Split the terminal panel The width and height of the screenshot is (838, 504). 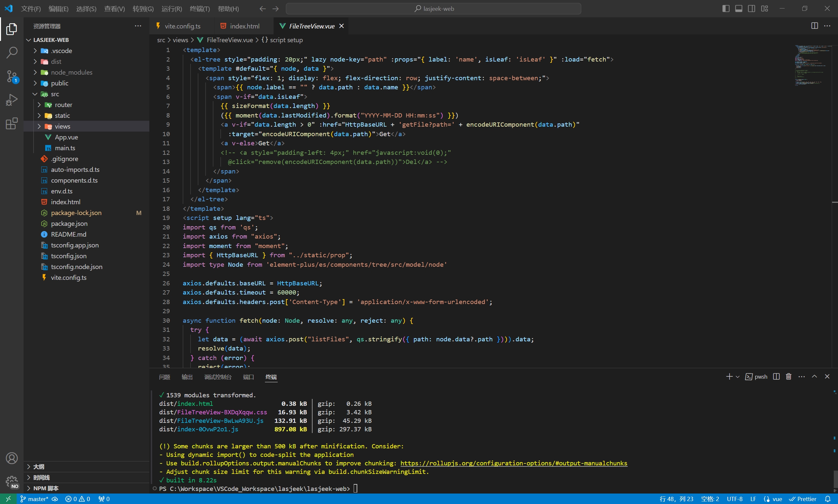coord(776,376)
